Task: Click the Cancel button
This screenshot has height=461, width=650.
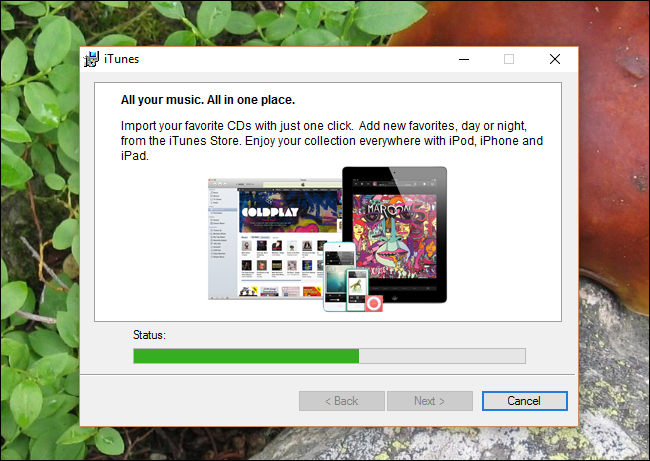Action: pyautogui.click(x=524, y=401)
